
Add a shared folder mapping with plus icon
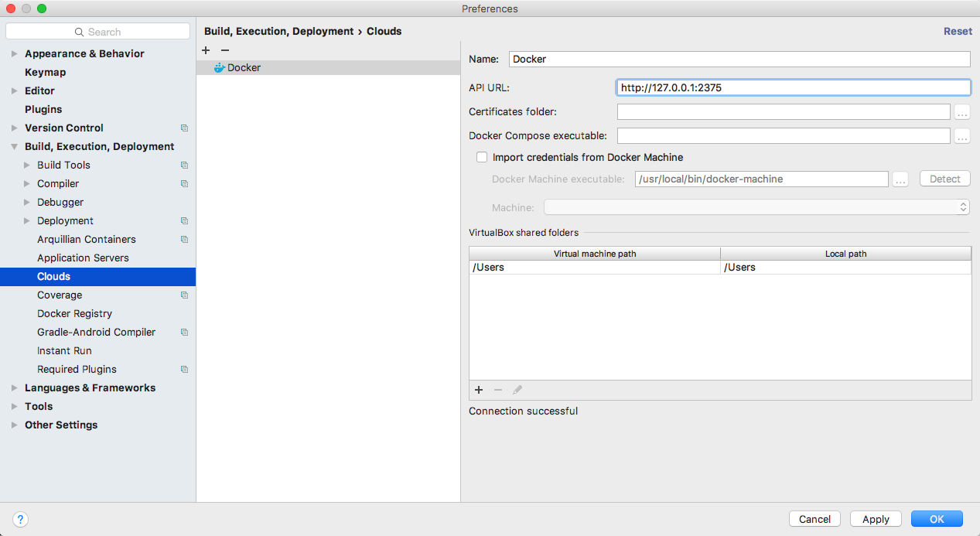point(479,390)
